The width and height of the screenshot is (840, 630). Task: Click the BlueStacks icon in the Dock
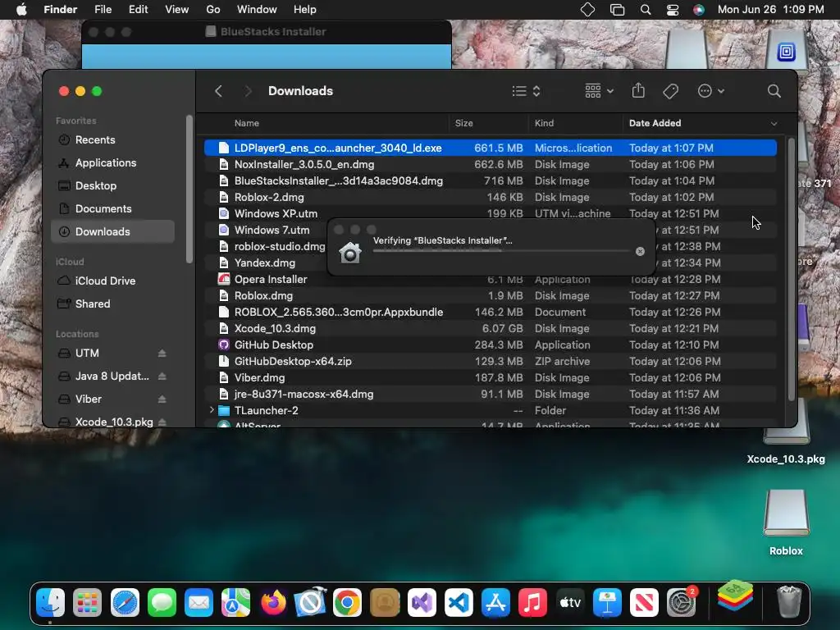(735, 596)
